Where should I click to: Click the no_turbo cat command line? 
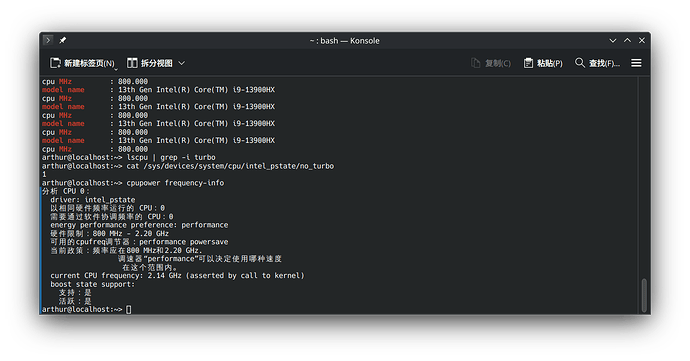tap(230, 166)
